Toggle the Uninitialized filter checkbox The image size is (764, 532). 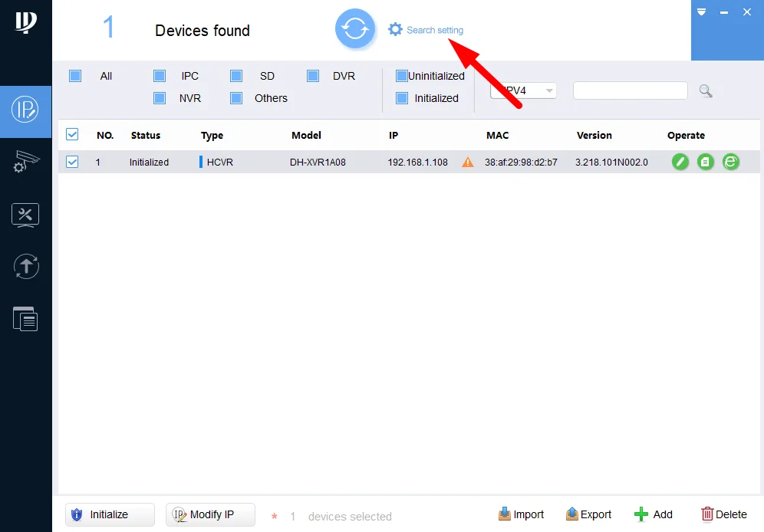pos(401,76)
